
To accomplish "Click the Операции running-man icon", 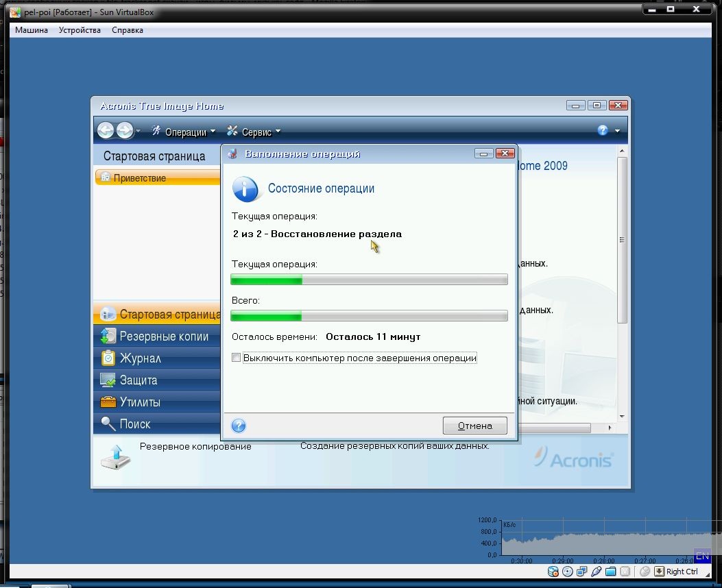I will [156, 131].
